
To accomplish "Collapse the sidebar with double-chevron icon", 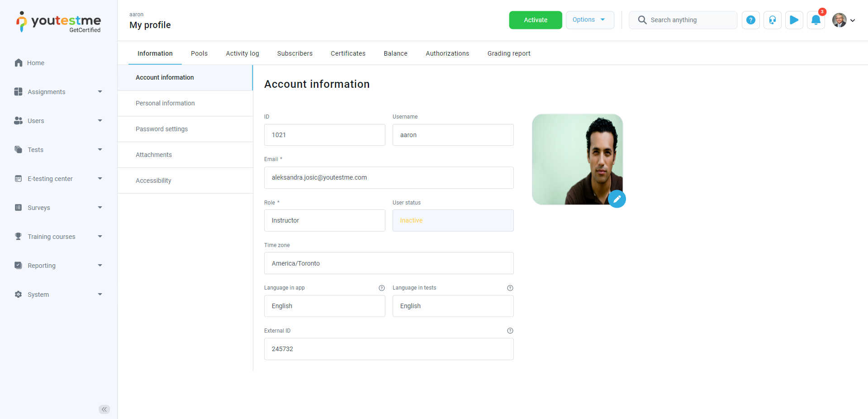I will coord(104,409).
